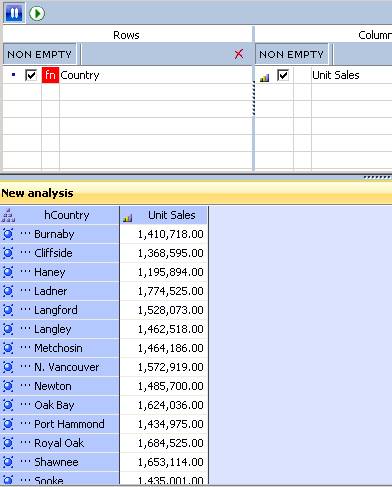Click the blue pause button icon

[14, 13]
